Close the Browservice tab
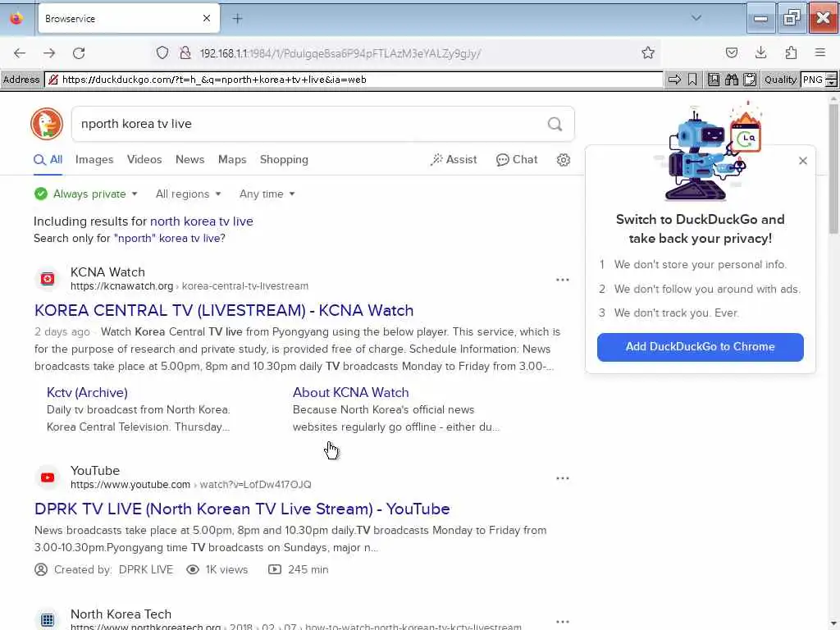The image size is (840, 630). pos(207,19)
